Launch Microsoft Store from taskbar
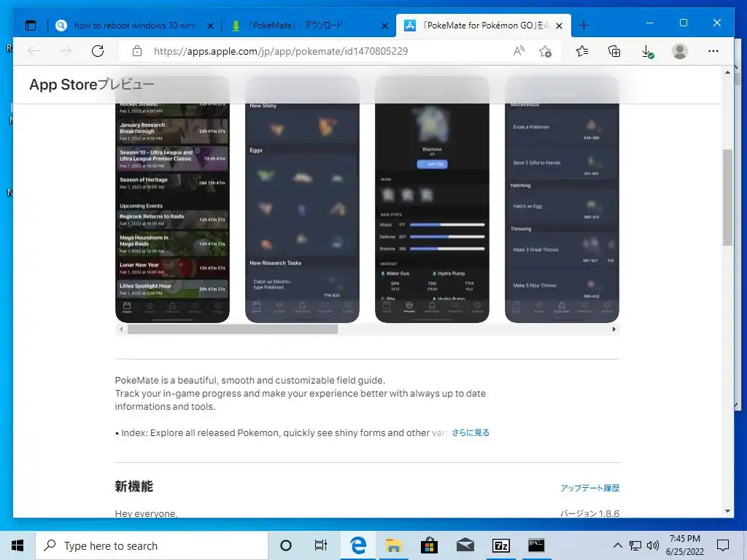This screenshot has width=747, height=560. (429, 545)
